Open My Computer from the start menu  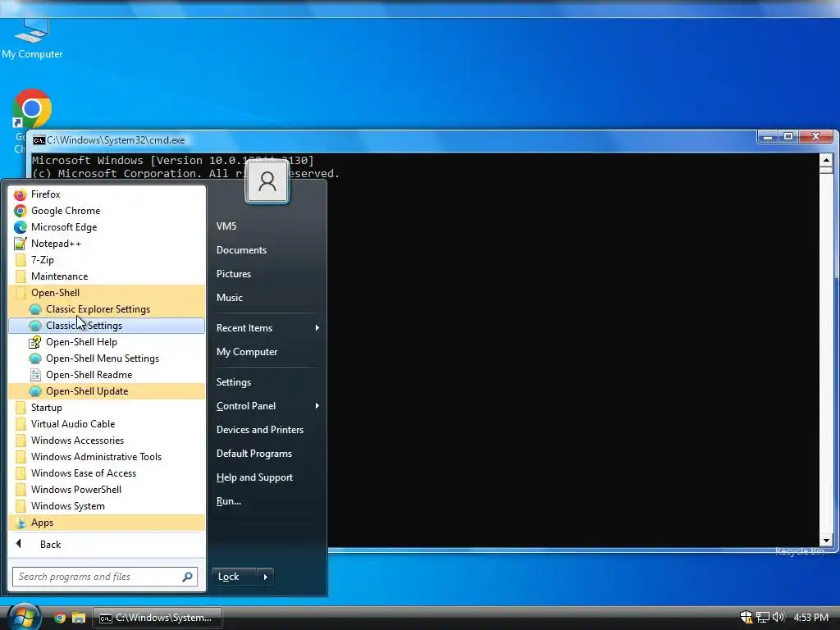268,352
